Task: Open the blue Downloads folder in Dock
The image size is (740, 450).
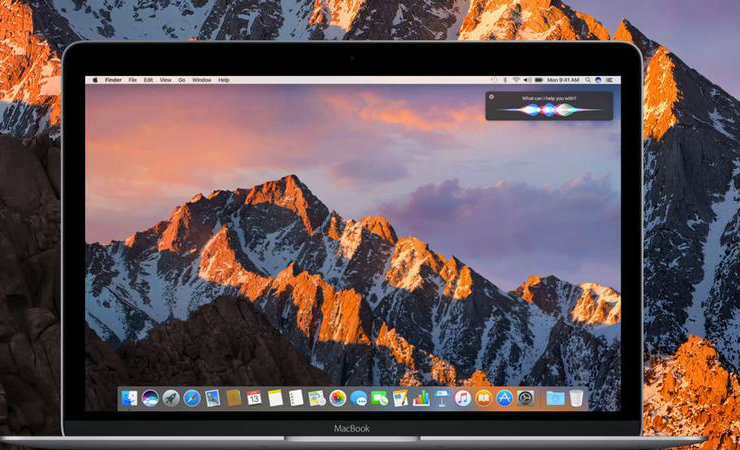Action: click(555, 398)
